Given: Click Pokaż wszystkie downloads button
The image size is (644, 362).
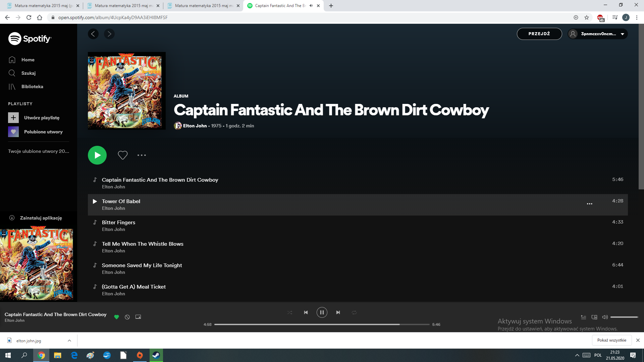Looking at the screenshot, I should 612,340.
